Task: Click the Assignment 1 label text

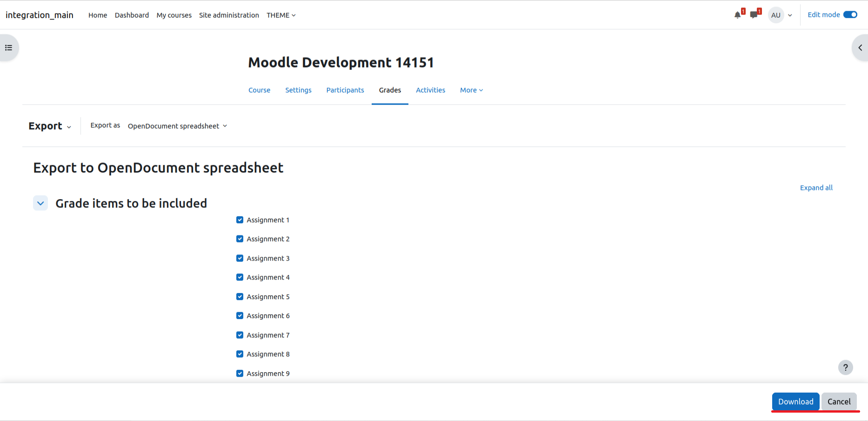Action: pos(268,220)
